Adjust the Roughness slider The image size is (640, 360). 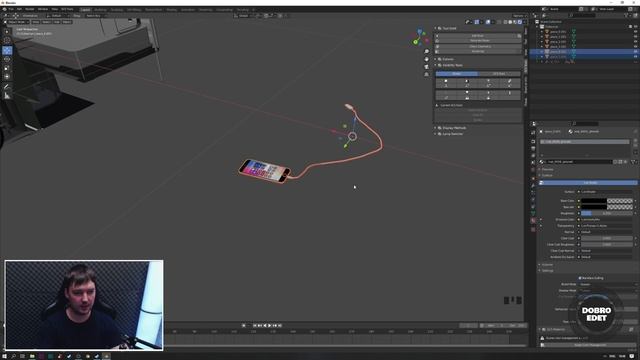[x=607, y=213]
